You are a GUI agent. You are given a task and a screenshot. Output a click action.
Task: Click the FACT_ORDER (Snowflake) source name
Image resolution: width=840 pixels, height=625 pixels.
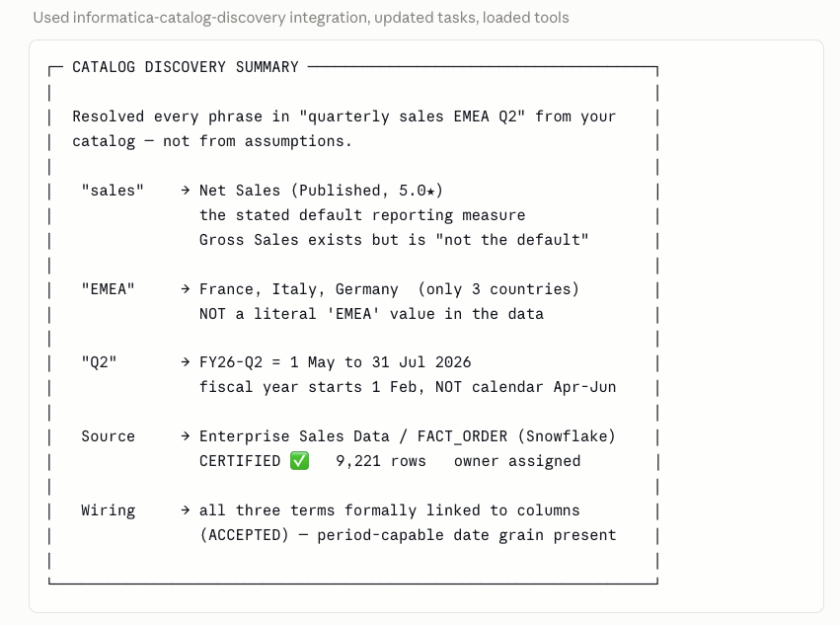pos(516,436)
